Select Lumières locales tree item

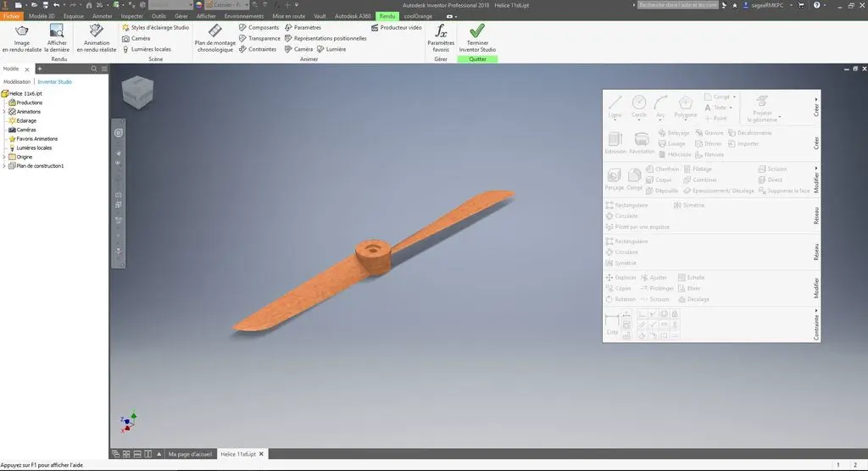tap(31, 147)
